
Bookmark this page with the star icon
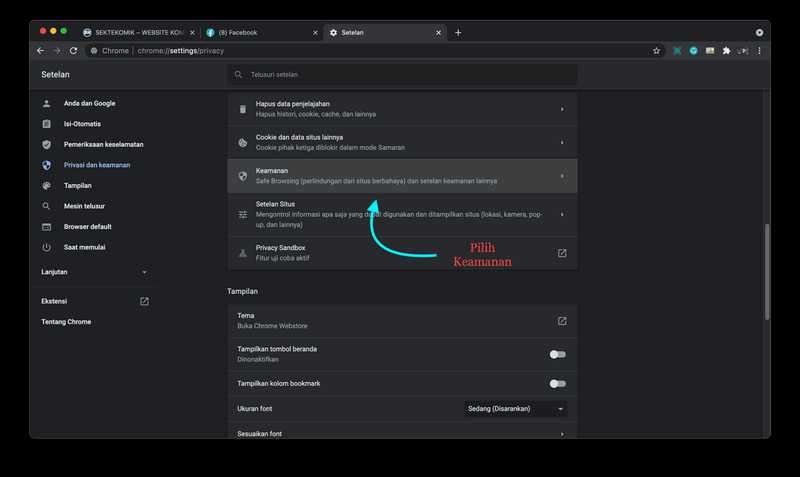656,50
